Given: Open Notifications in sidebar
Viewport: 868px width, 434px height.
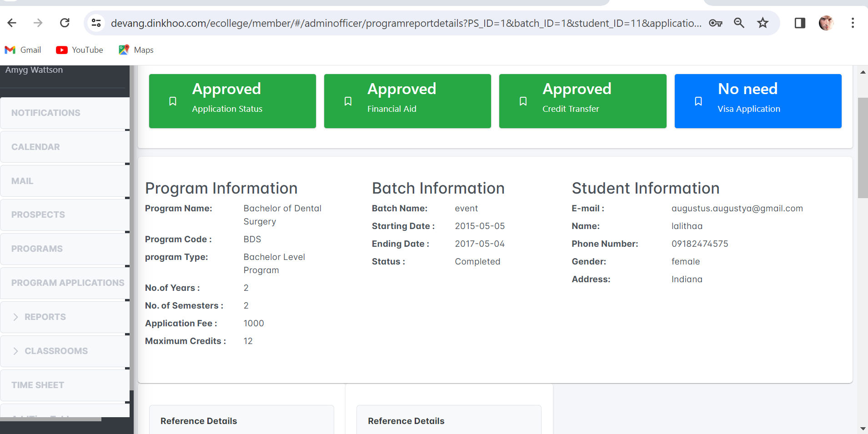Looking at the screenshot, I should pos(65,113).
